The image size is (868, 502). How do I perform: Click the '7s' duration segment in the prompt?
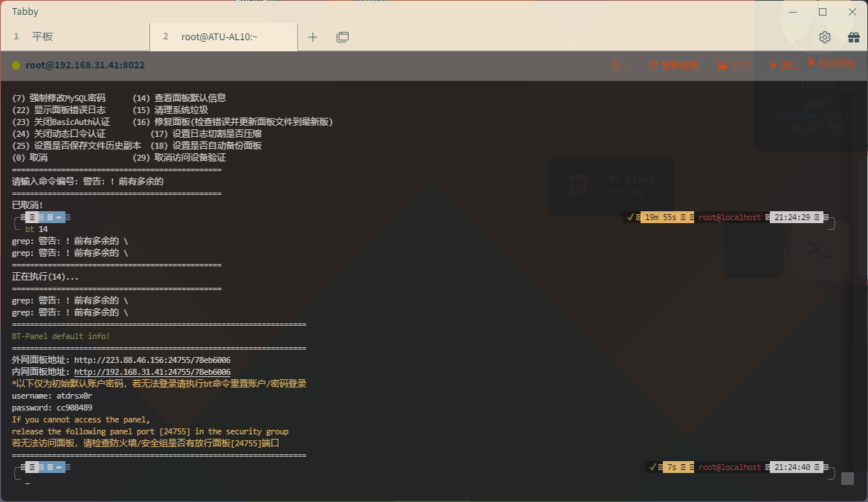coord(672,467)
